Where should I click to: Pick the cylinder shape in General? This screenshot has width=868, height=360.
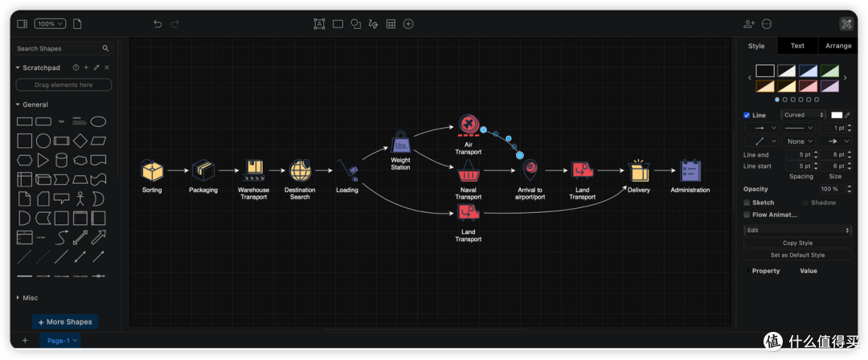click(61, 161)
